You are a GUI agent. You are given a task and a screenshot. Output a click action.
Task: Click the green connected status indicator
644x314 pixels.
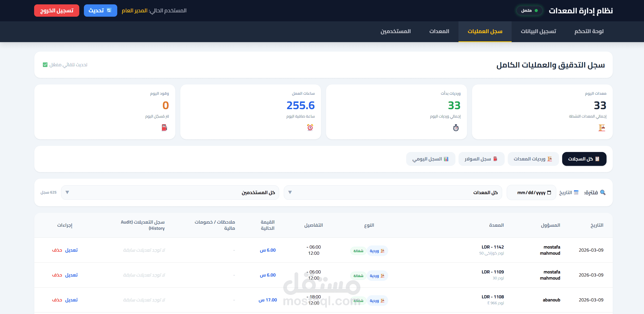[536, 11]
